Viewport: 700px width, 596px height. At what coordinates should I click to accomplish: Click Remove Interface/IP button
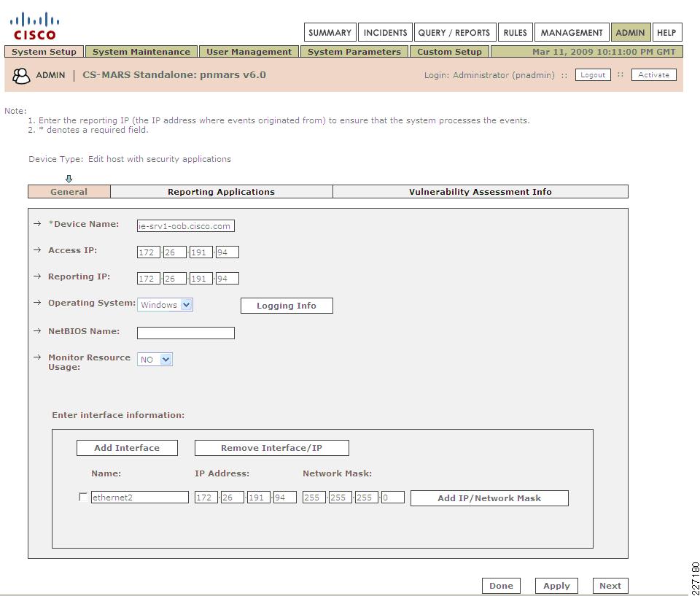(271, 448)
